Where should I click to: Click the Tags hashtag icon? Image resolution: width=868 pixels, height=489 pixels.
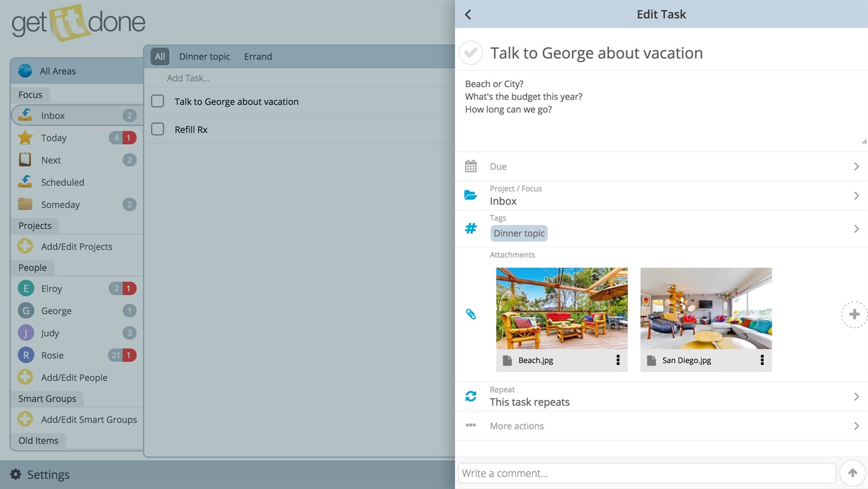click(x=470, y=228)
